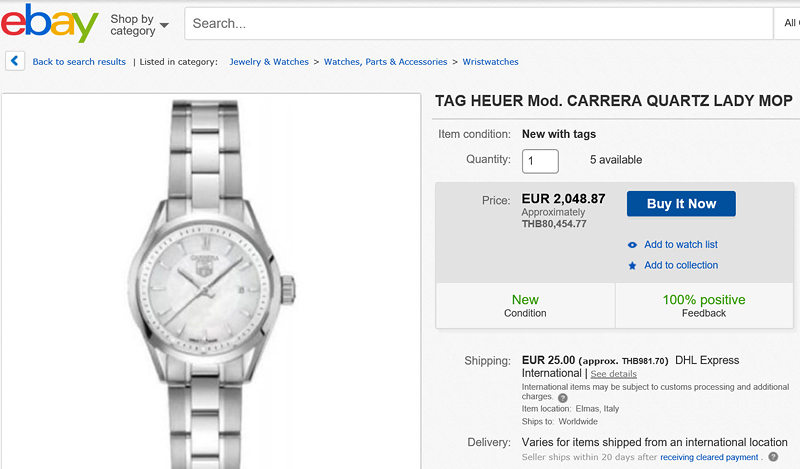
Task: Navigate to the Wristwatches category
Action: coord(490,62)
